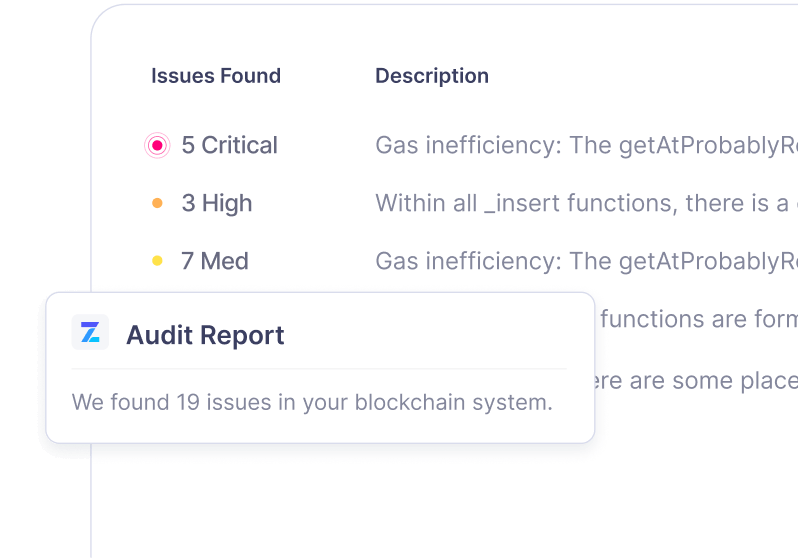Open '_insert functions' High description
This screenshot has width=798, height=558.
tap(586, 203)
